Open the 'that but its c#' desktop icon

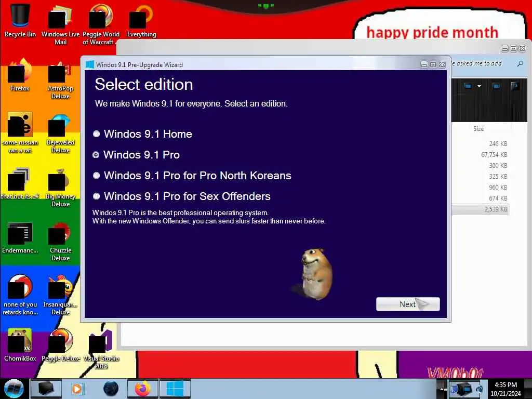coord(20,183)
